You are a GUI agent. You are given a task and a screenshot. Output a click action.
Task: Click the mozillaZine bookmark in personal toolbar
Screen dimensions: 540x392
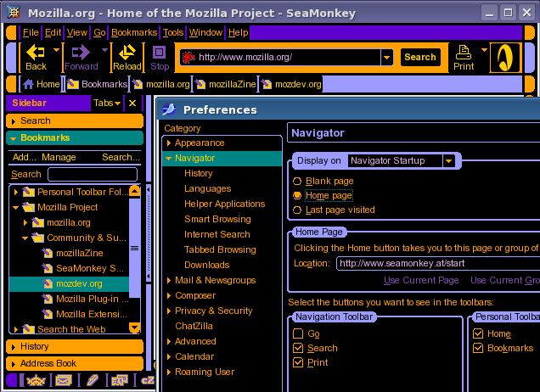pos(226,84)
